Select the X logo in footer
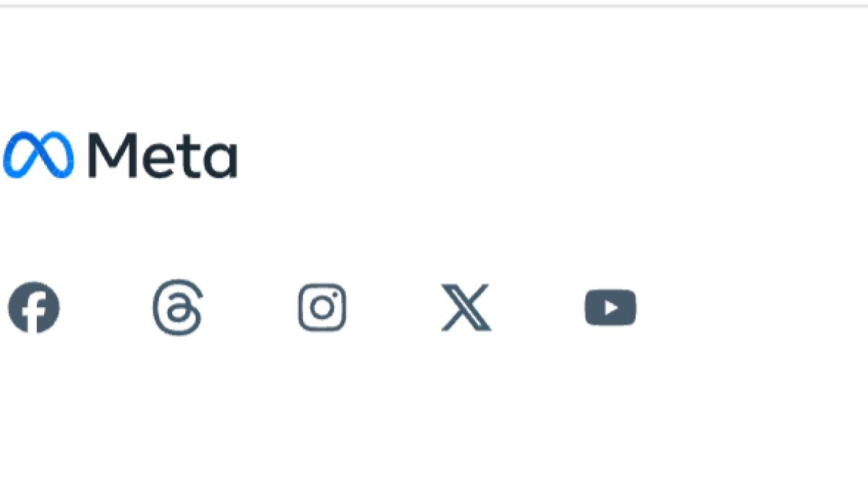Image resolution: width=868 pixels, height=488 pixels. (x=466, y=307)
